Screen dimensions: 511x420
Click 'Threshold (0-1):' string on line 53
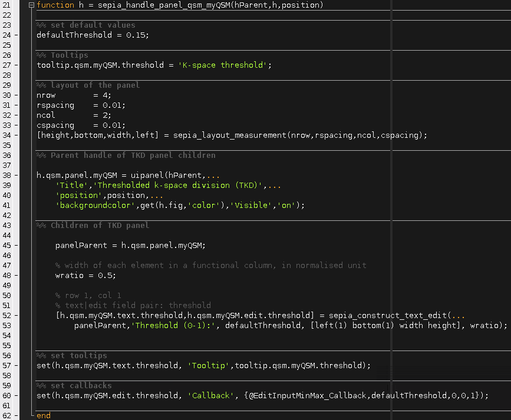173,326
